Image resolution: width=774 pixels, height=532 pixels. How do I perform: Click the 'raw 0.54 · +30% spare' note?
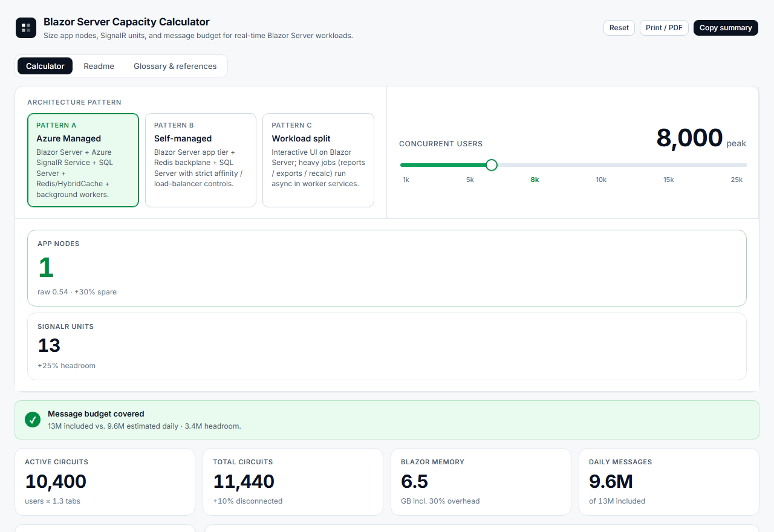[x=77, y=291]
